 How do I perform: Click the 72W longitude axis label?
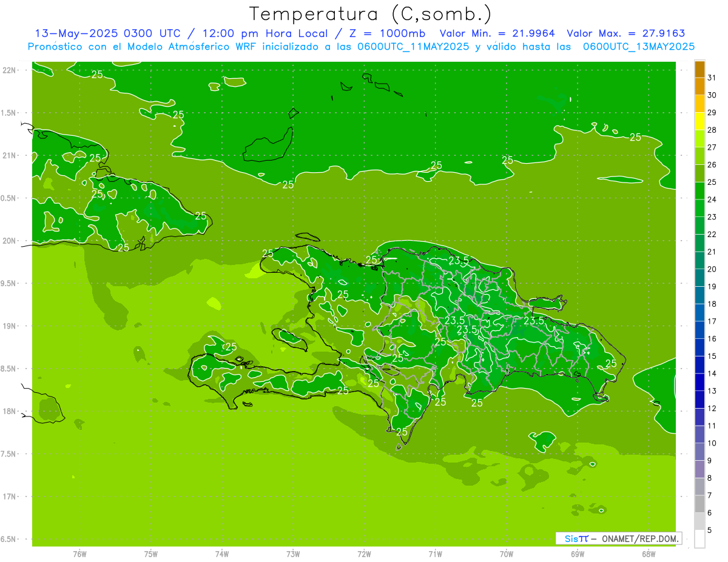365,554
